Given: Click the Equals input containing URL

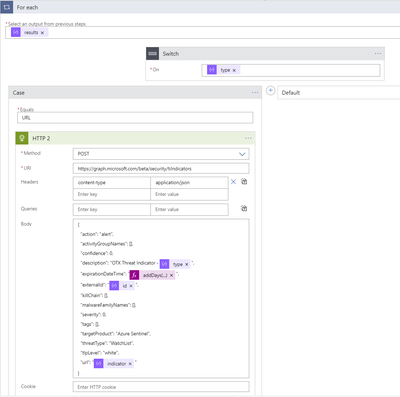Looking at the screenshot, I should [135, 118].
